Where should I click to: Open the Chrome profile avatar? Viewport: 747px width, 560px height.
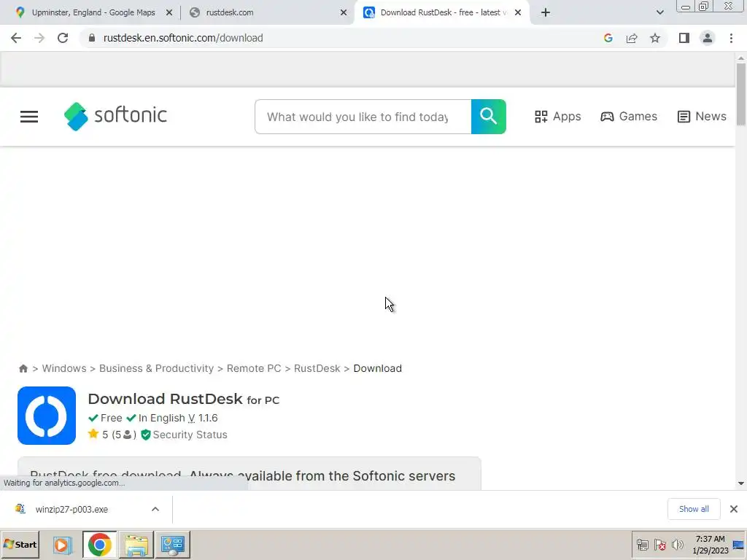click(708, 38)
